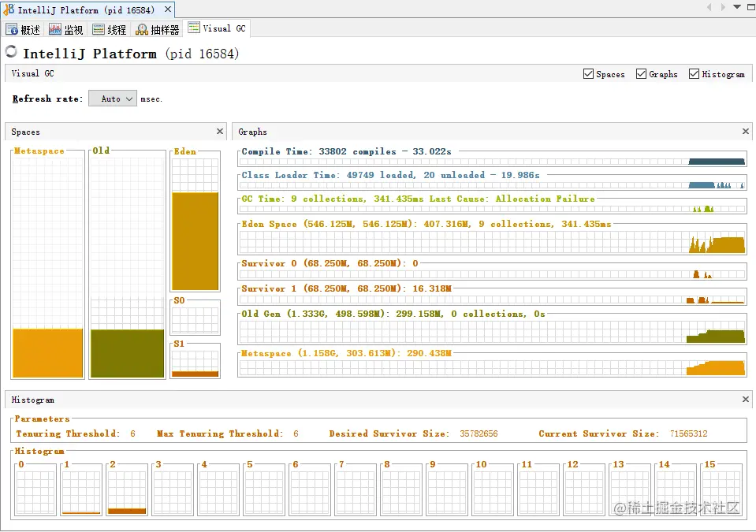Open the 监视 monitor tab
Screen dimensions: 756x532
pyautogui.click(x=66, y=29)
